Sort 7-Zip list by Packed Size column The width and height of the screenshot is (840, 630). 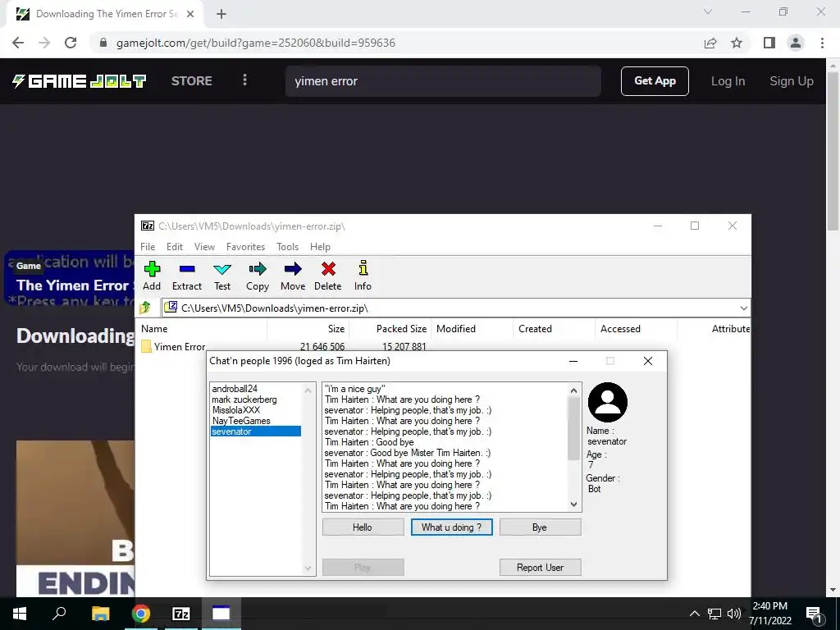tap(390, 329)
